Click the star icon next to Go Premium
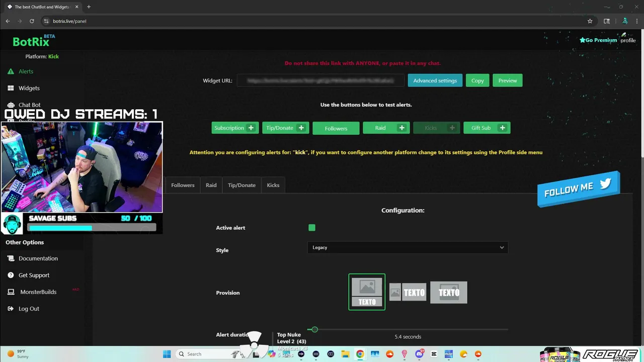The image size is (644, 362). (583, 40)
